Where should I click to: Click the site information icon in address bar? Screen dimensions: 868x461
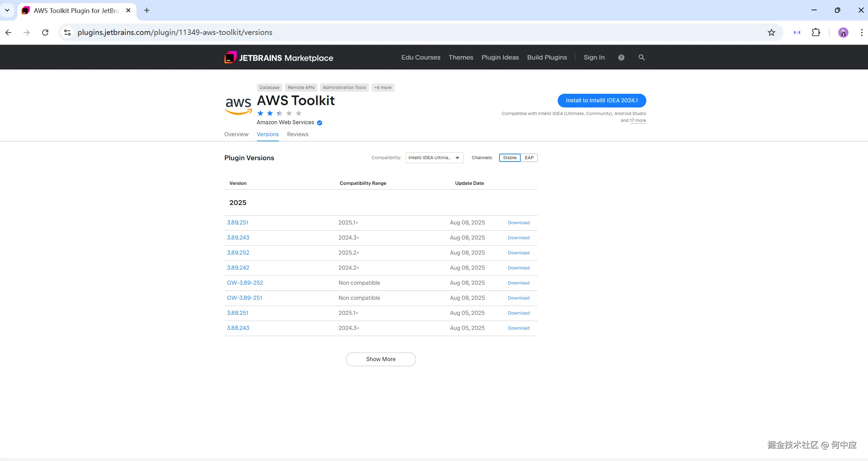[67, 33]
